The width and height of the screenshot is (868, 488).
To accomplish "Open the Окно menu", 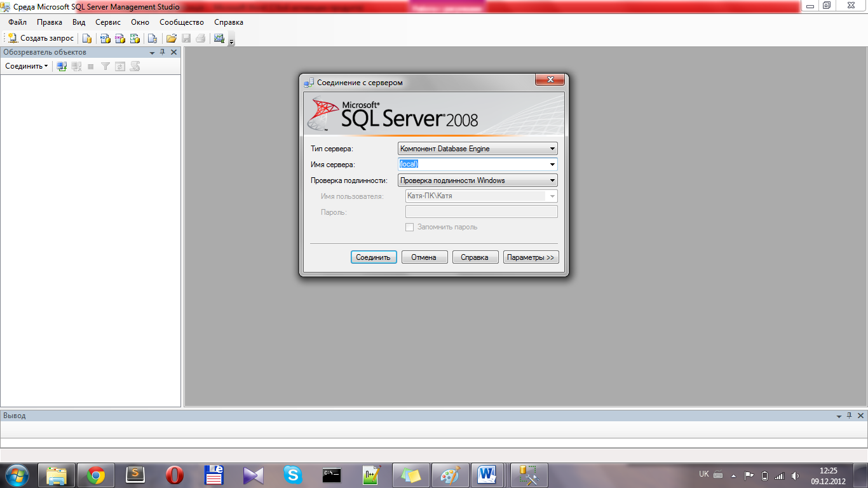I will [140, 22].
